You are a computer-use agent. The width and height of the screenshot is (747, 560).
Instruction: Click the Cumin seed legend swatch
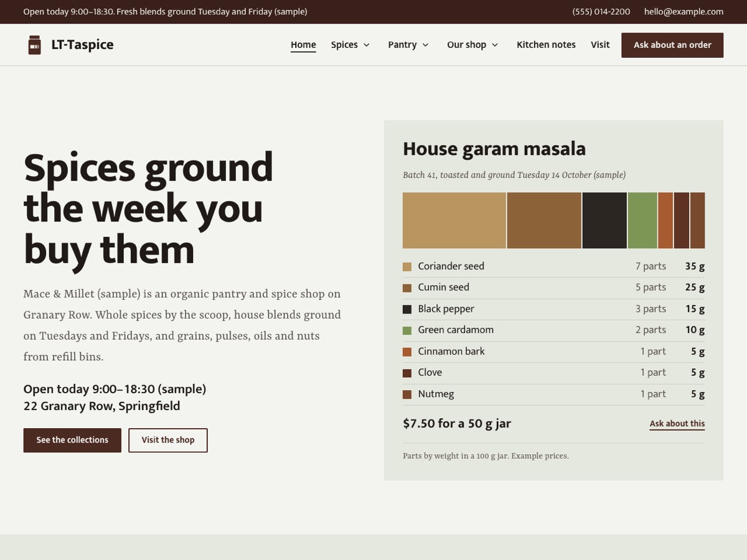coord(407,288)
